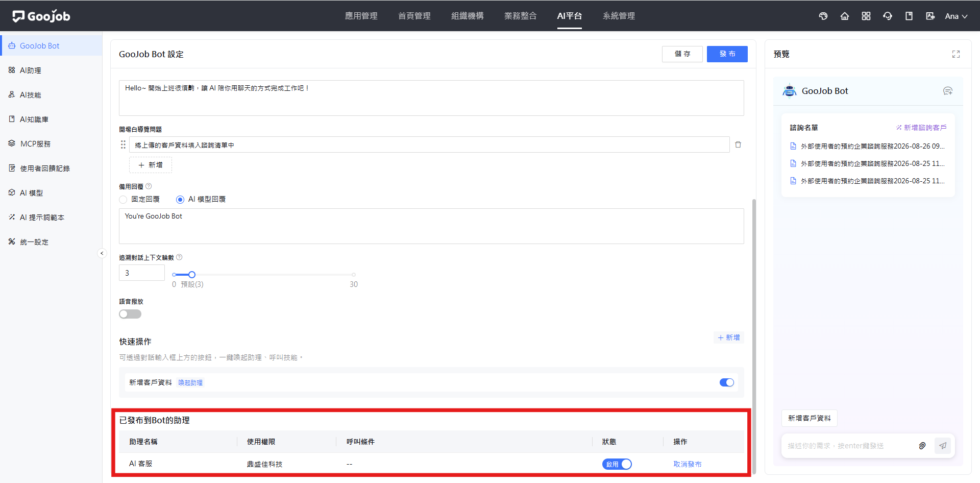Click 取消發布 for AI 客服
Image resolution: width=980 pixels, height=483 pixels.
(x=688, y=464)
